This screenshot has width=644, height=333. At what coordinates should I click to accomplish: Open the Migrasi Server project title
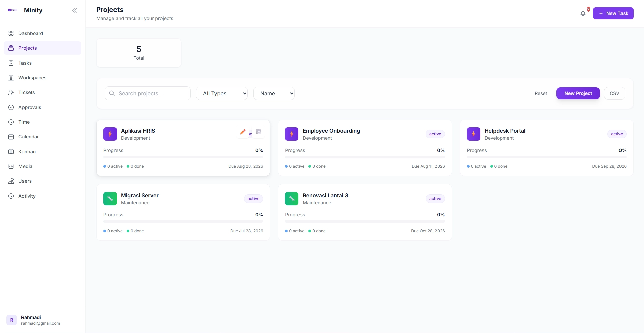pyautogui.click(x=140, y=195)
